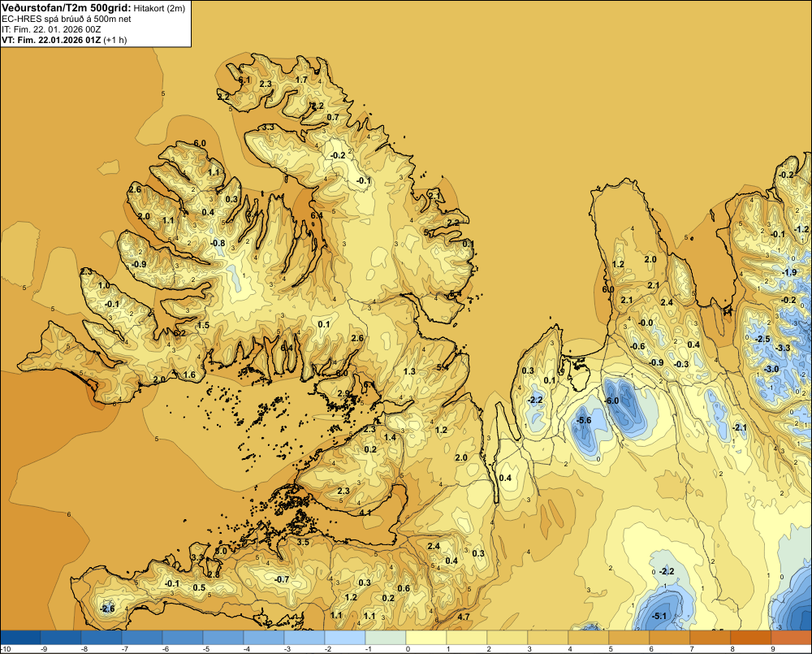
Task: Pick the legend swatch between 1 and 2
Action: 467,638
